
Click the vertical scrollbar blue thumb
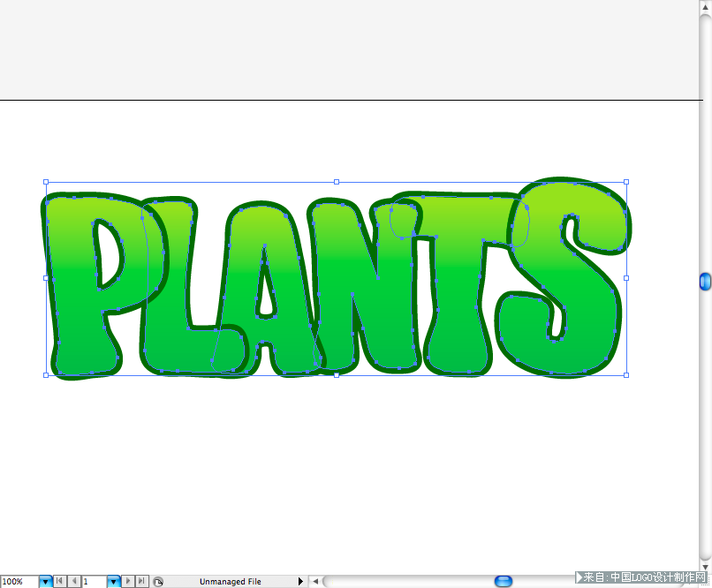(705, 282)
